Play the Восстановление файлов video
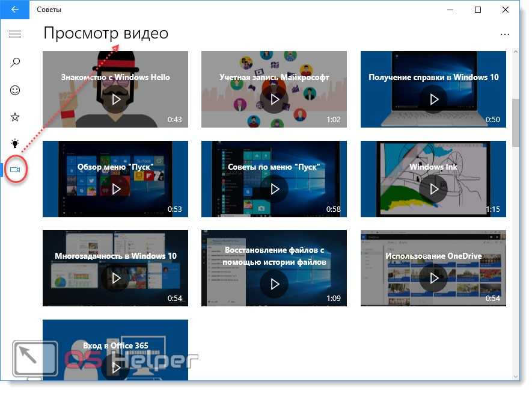 [x=274, y=283]
